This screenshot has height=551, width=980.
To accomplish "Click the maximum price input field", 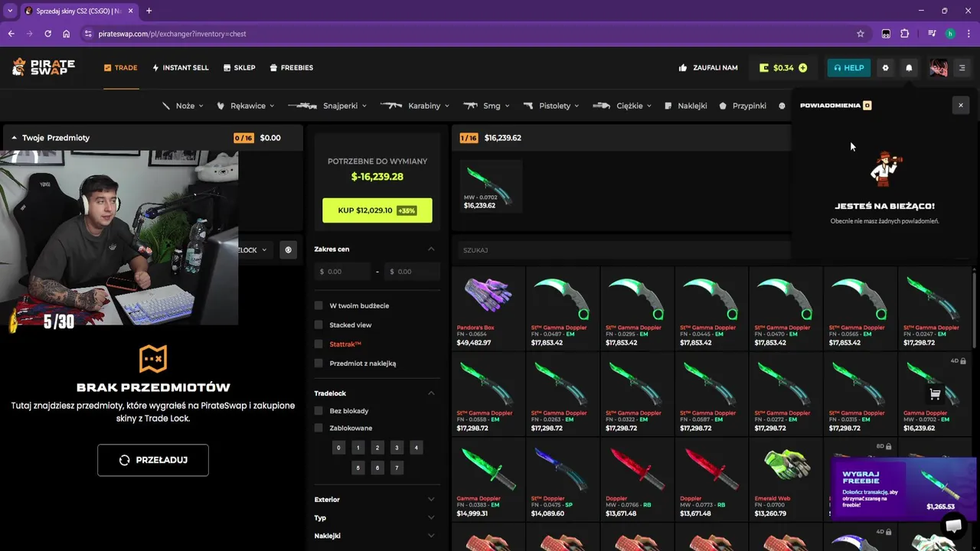I will click(412, 272).
